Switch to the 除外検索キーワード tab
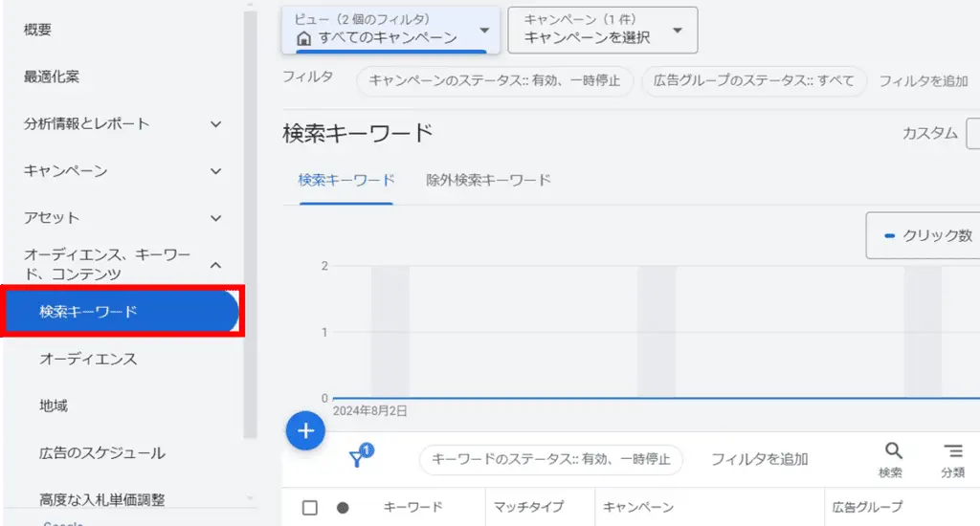Screen dimensions: 980x526 point(488,180)
